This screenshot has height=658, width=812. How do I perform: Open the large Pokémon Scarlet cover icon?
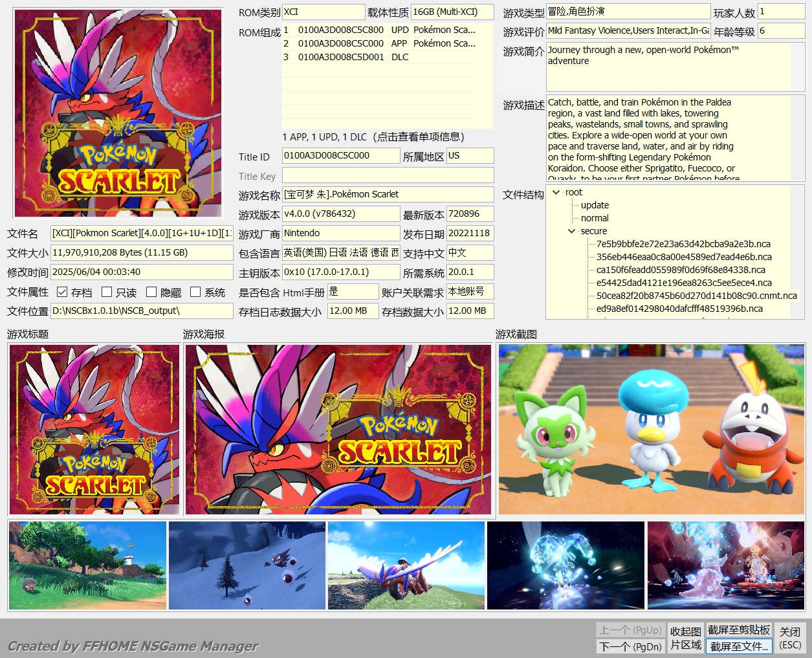click(118, 113)
